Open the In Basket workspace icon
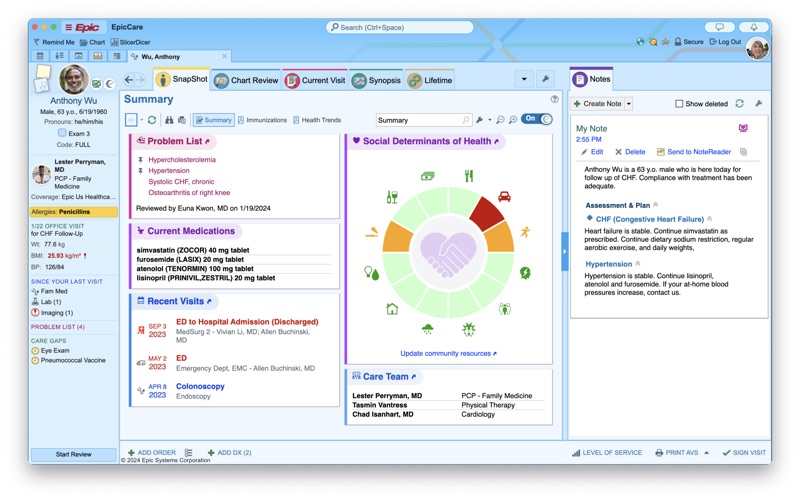 coord(97,56)
